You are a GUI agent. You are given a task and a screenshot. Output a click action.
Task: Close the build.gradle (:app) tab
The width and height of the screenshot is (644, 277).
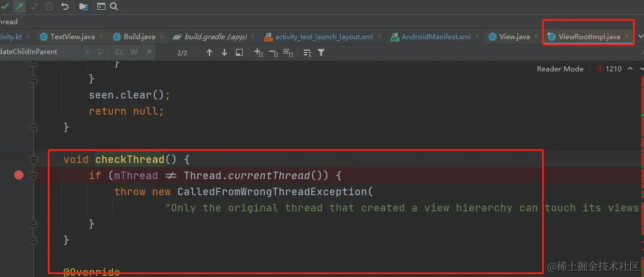click(x=253, y=37)
